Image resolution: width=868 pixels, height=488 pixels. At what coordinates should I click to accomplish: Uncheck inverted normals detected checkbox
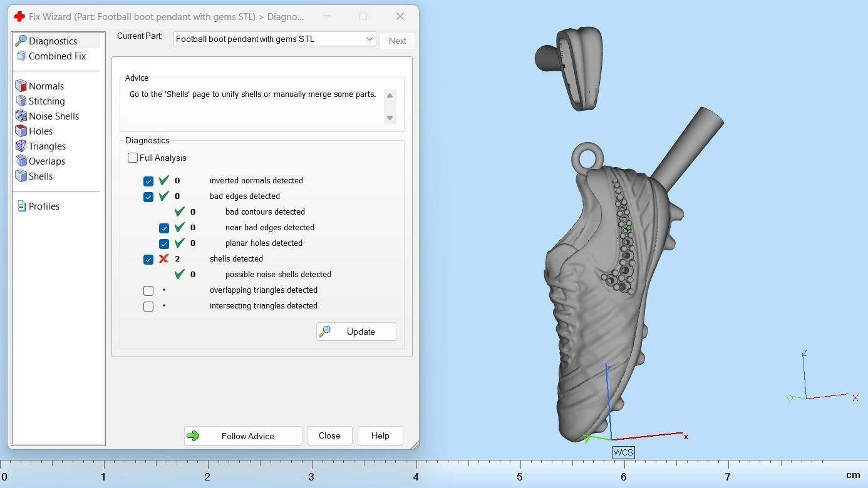(148, 181)
